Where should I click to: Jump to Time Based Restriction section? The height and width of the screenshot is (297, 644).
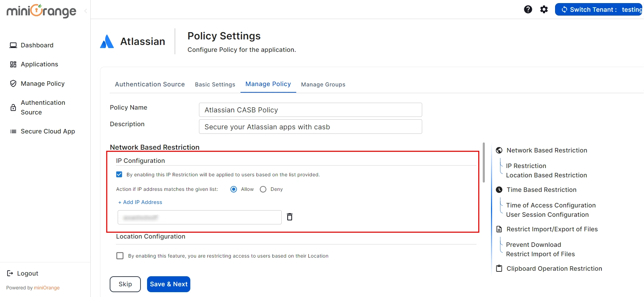pos(542,190)
